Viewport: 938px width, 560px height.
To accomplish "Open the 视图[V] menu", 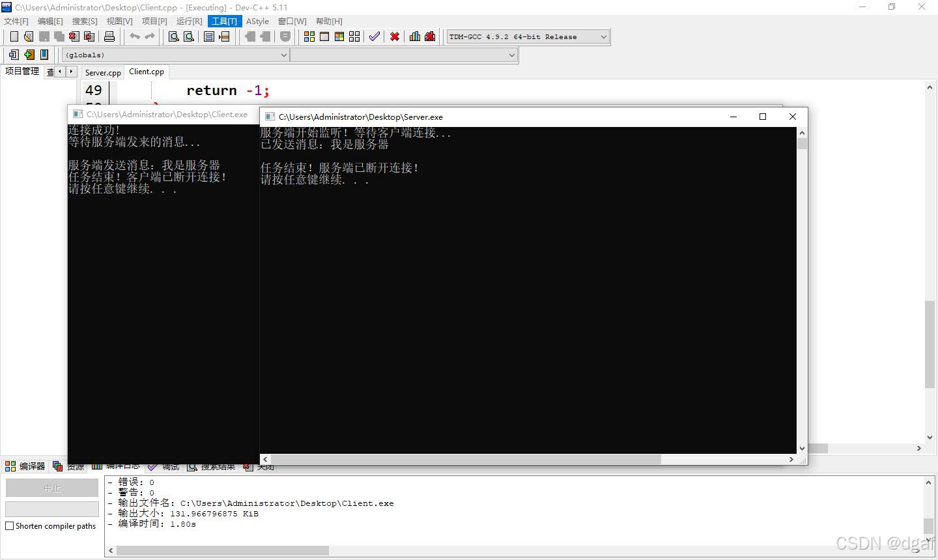I will click(120, 21).
